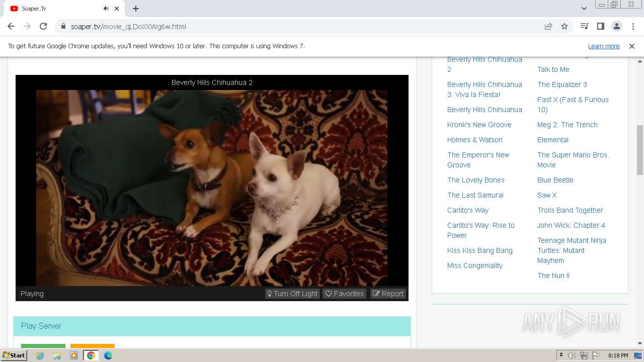The width and height of the screenshot is (644, 362).
Task: Open The Nun II link
Action: tap(553, 276)
